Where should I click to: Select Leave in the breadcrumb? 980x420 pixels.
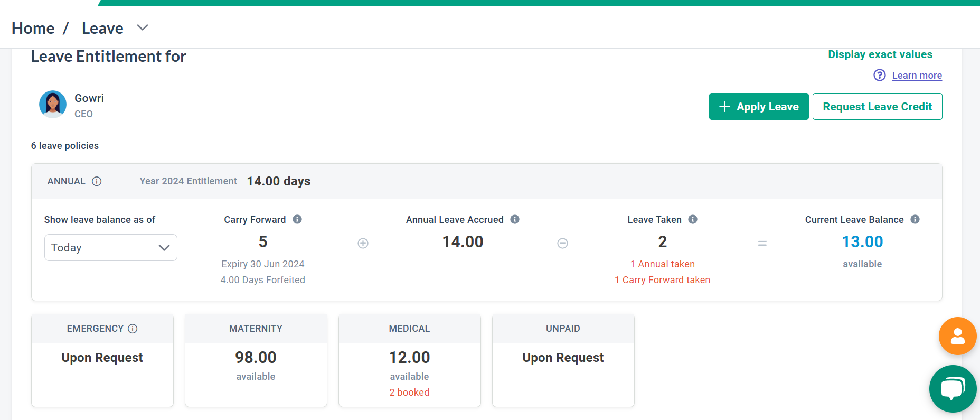(102, 28)
